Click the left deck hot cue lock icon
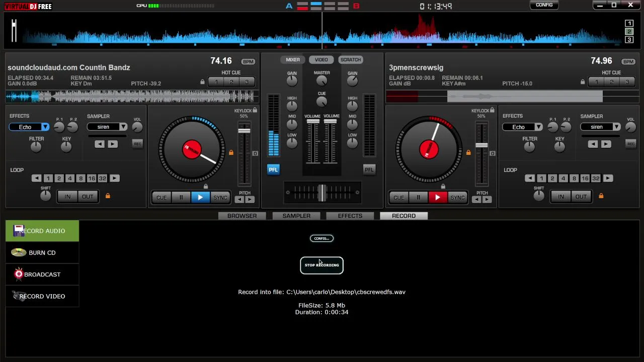This screenshot has width=644, height=362. click(x=202, y=82)
